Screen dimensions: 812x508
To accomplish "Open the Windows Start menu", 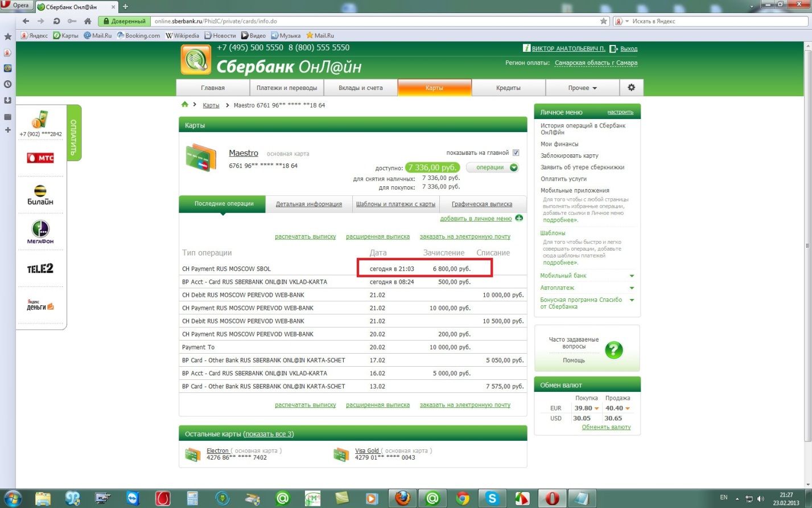I will (x=12, y=498).
